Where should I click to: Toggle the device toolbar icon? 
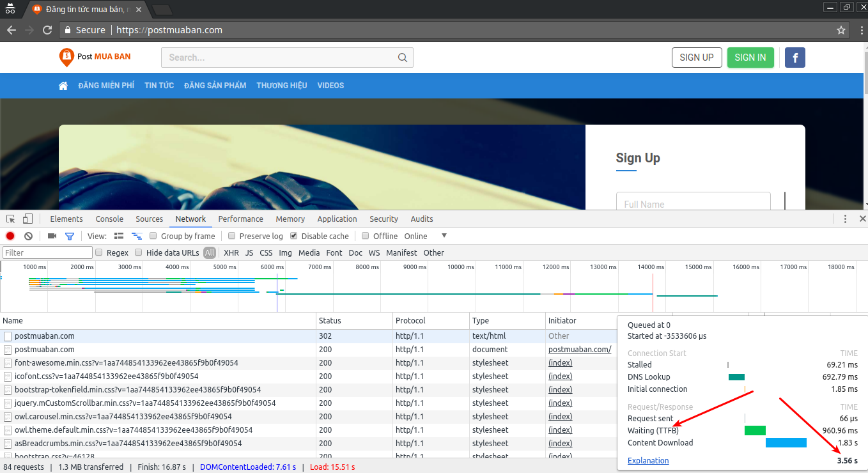point(27,219)
